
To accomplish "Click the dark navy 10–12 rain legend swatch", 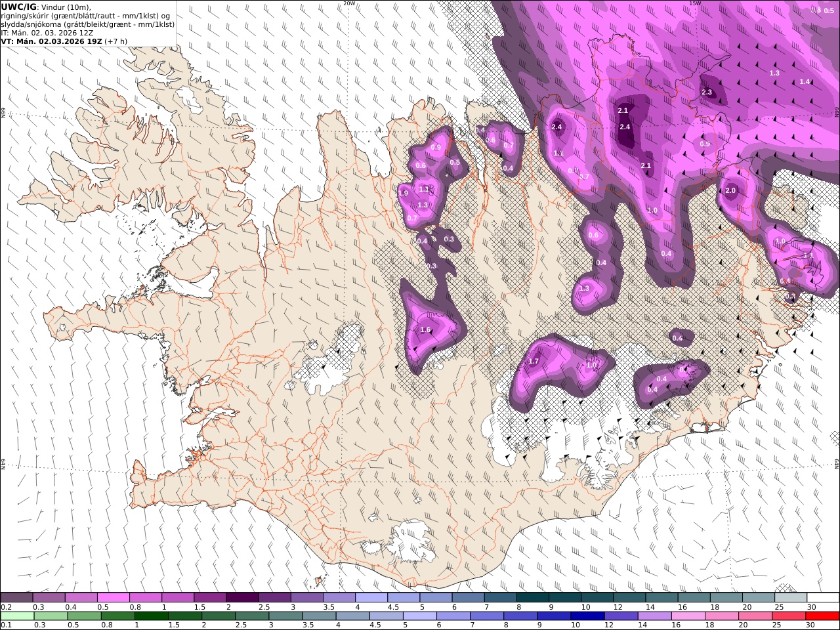I will (x=588, y=616).
